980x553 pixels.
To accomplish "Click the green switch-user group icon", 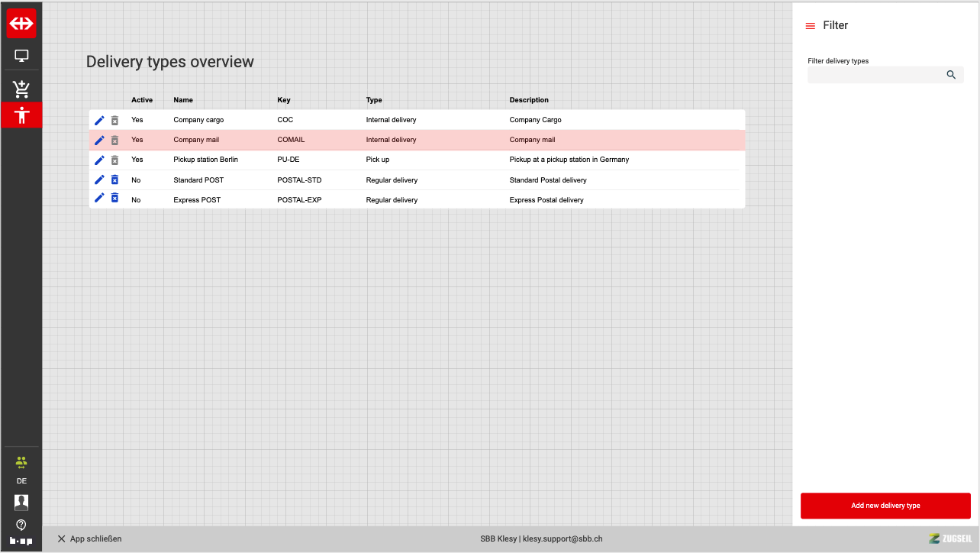I will 21,462.
